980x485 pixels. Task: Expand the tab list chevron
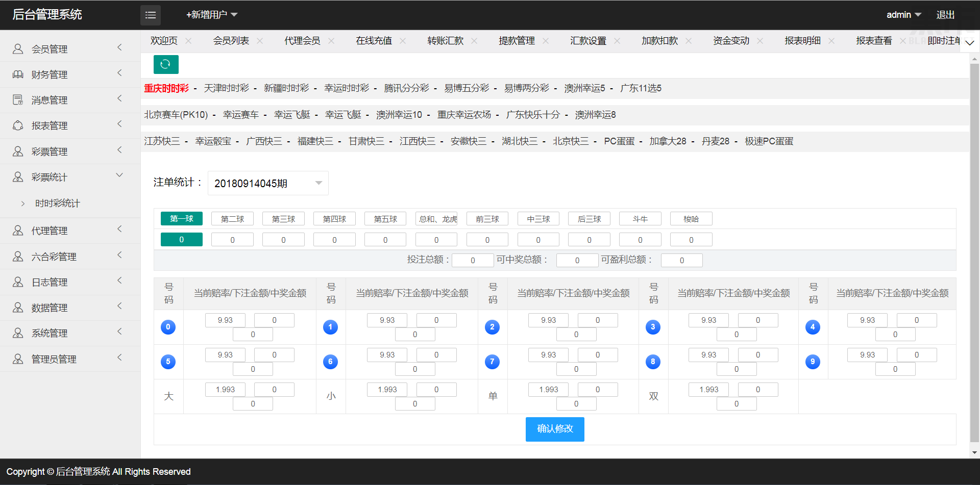pos(970,43)
